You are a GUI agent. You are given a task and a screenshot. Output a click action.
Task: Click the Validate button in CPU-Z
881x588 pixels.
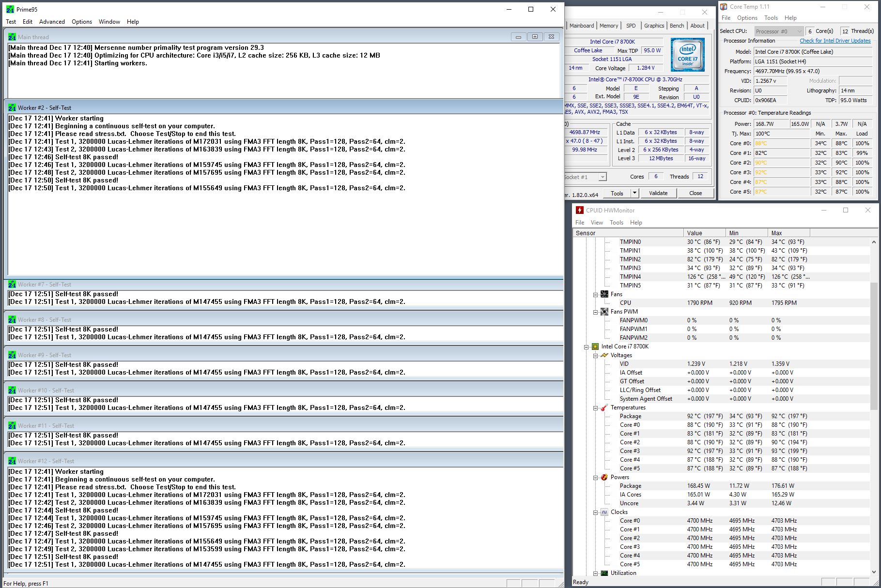658,193
